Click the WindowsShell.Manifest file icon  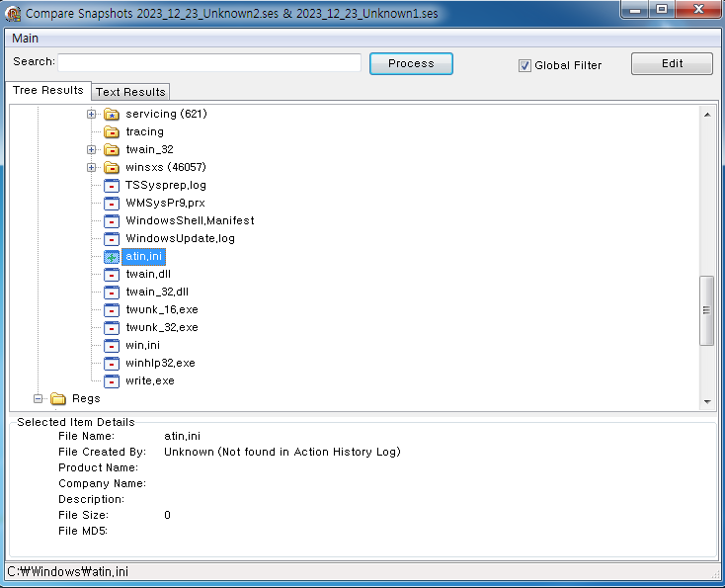pos(112,221)
